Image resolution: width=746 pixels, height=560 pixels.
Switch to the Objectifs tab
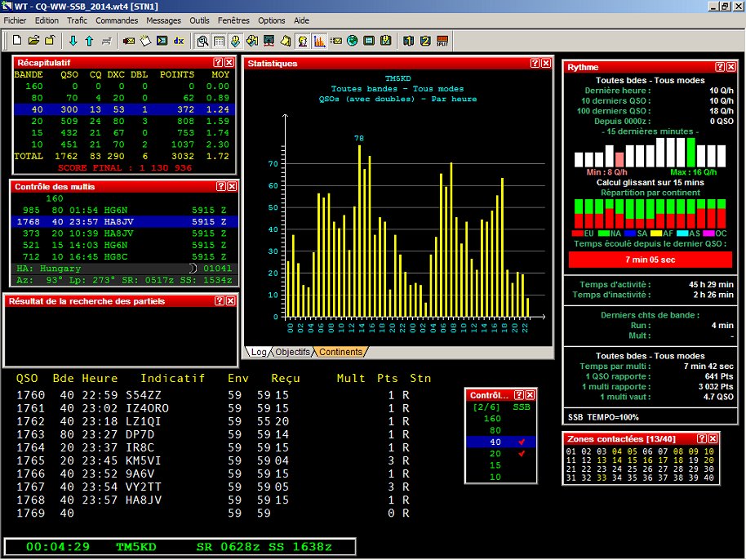(x=292, y=352)
